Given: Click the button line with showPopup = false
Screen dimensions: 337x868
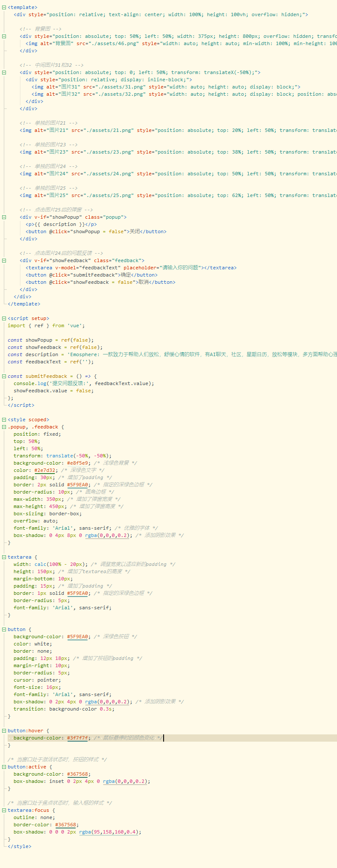Looking at the screenshot, I should coord(96,231).
